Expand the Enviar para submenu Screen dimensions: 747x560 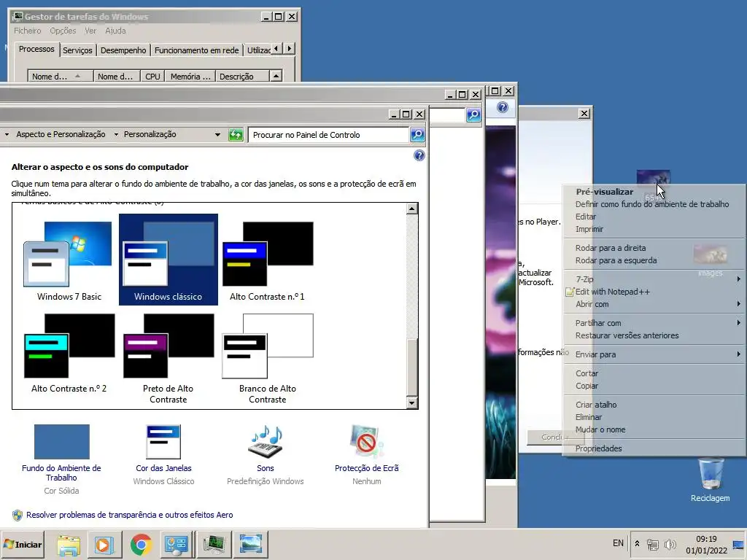[x=654, y=354]
